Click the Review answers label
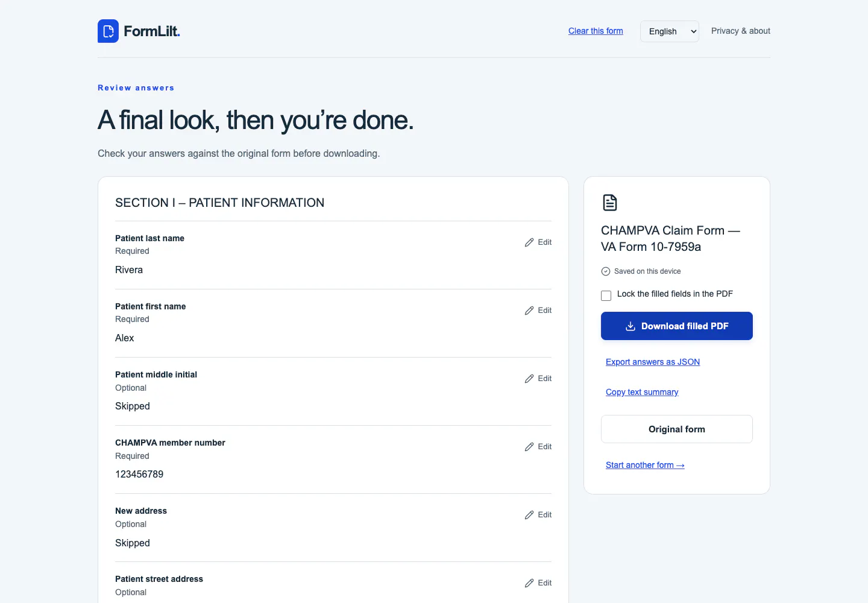Viewport: 868px width, 603px height. point(136,88)
